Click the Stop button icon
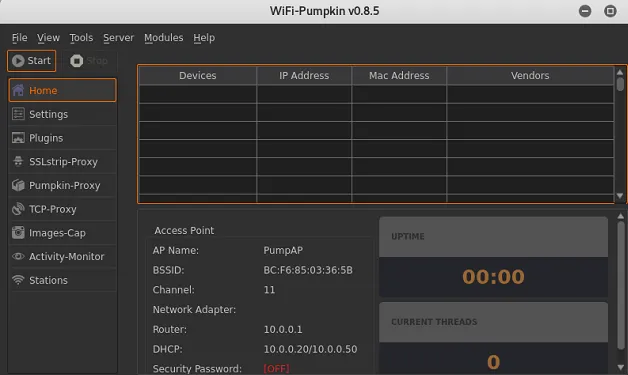This screenshot has width=628, height=375. [x=76, y=60]
